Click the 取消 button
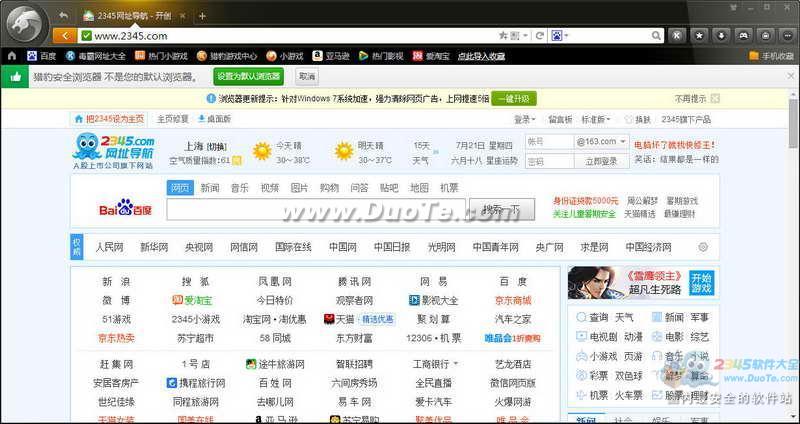The height and width of the screenshot is (424, 800). pyautogui.click(x=307, y=77)
